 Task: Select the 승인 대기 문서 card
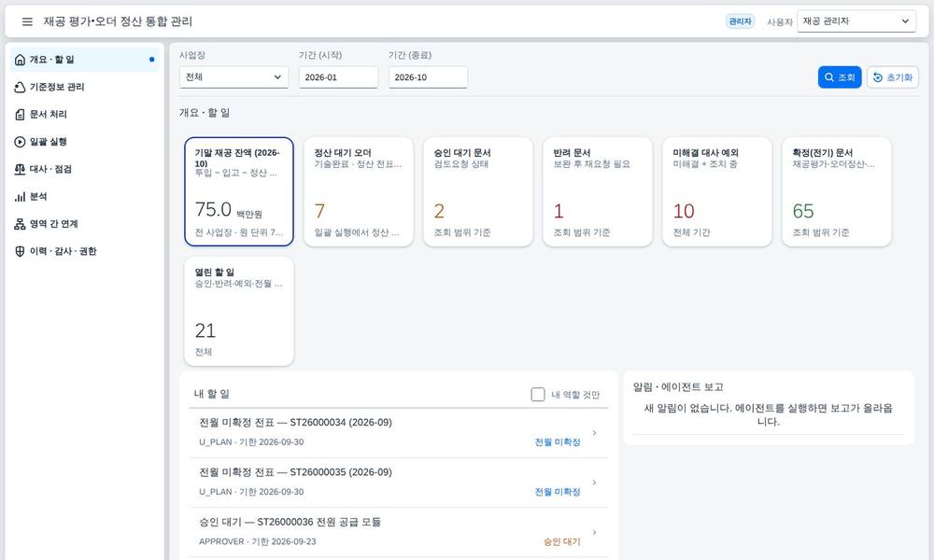(x=477, y=191)
